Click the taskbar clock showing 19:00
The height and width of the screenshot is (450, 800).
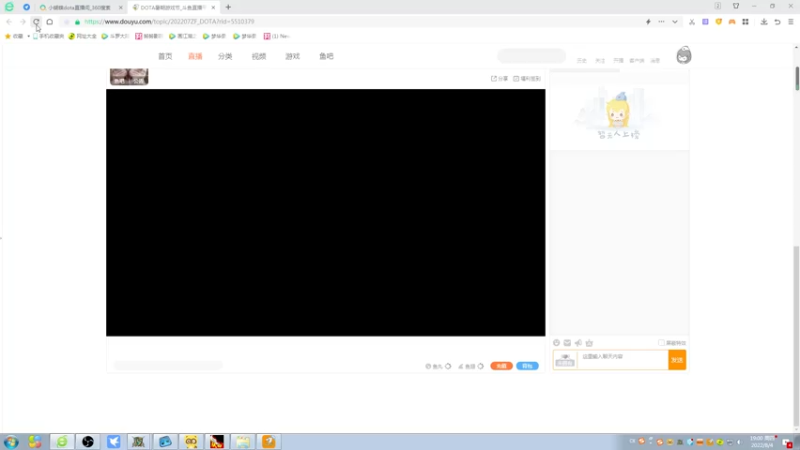click(762, 441)
